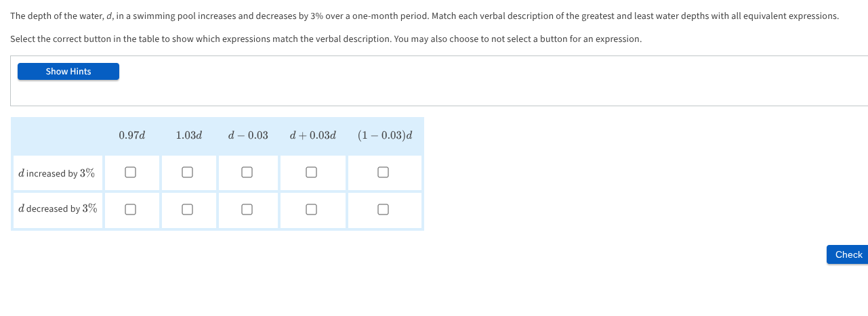Click the 0.97d column header
This screenshot has width=868, height=316.
(x=131, y=135)
